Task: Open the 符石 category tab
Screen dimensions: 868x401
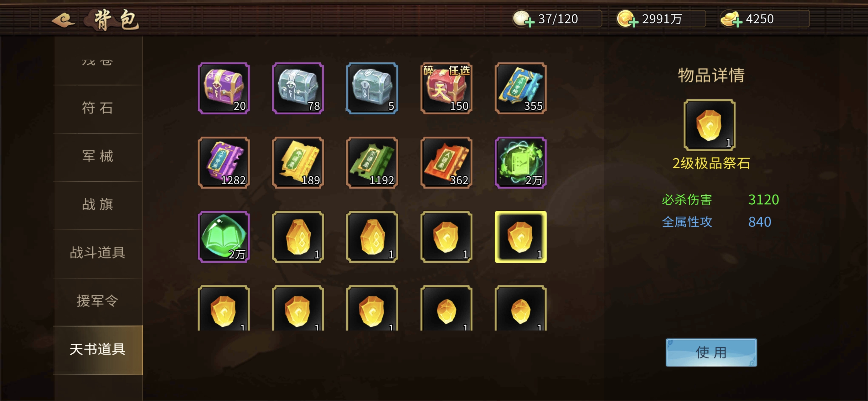Action: pos(98,108)
